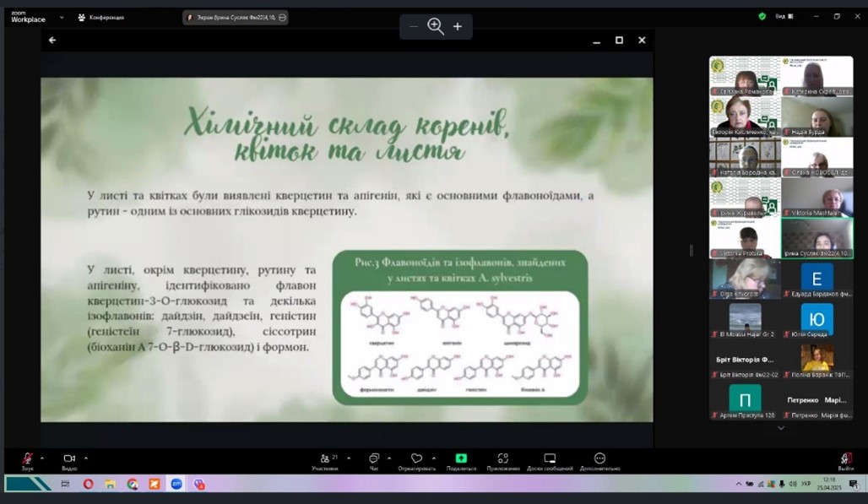Switch keyboard language УКР indicator
This screenshot has height=504, width=868.
806,484
